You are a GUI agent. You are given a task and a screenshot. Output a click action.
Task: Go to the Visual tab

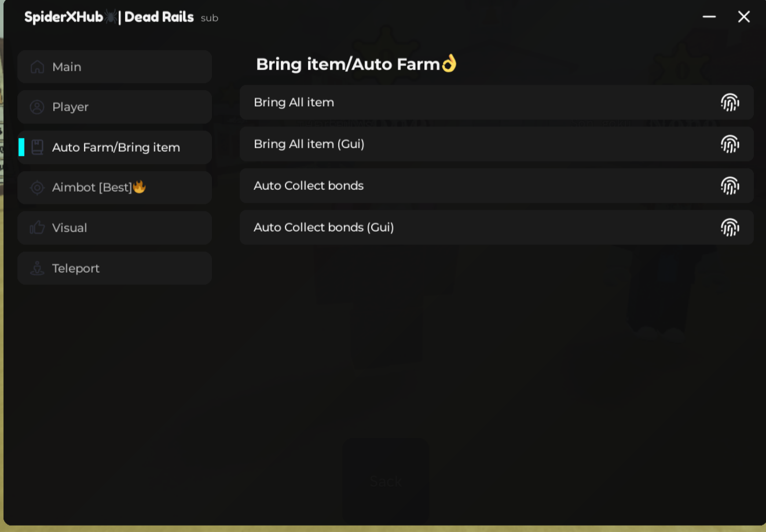[x=115, y=228]
